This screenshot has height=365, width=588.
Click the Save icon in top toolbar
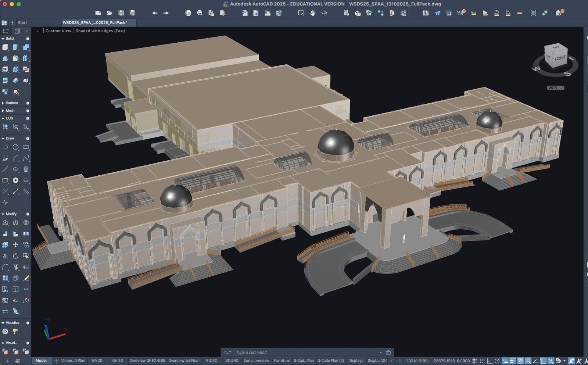121,13
